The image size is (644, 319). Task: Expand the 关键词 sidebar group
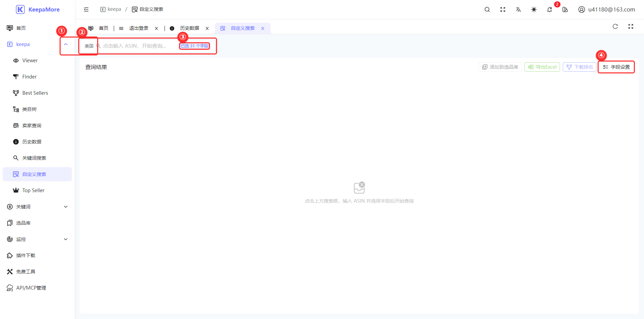(x=37, y=207)
